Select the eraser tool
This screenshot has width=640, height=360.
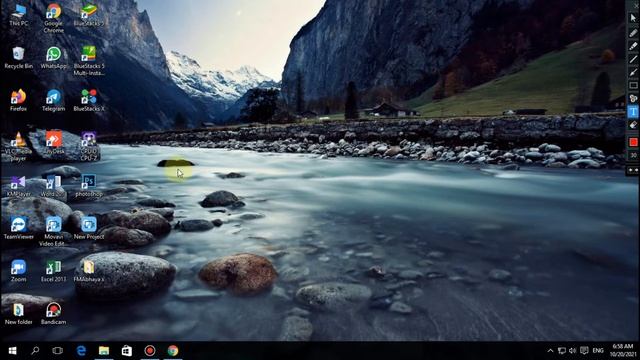click(633, 124)
